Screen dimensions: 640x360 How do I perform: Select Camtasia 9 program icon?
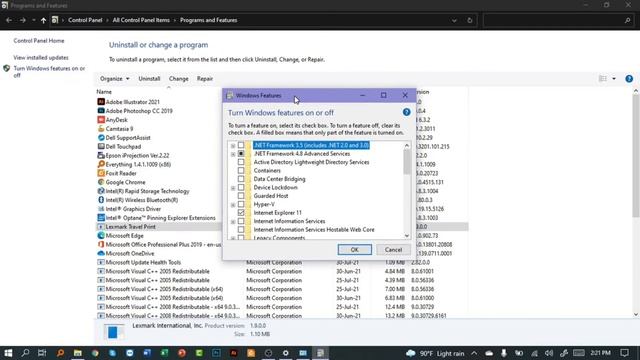(x=101, y=129)
